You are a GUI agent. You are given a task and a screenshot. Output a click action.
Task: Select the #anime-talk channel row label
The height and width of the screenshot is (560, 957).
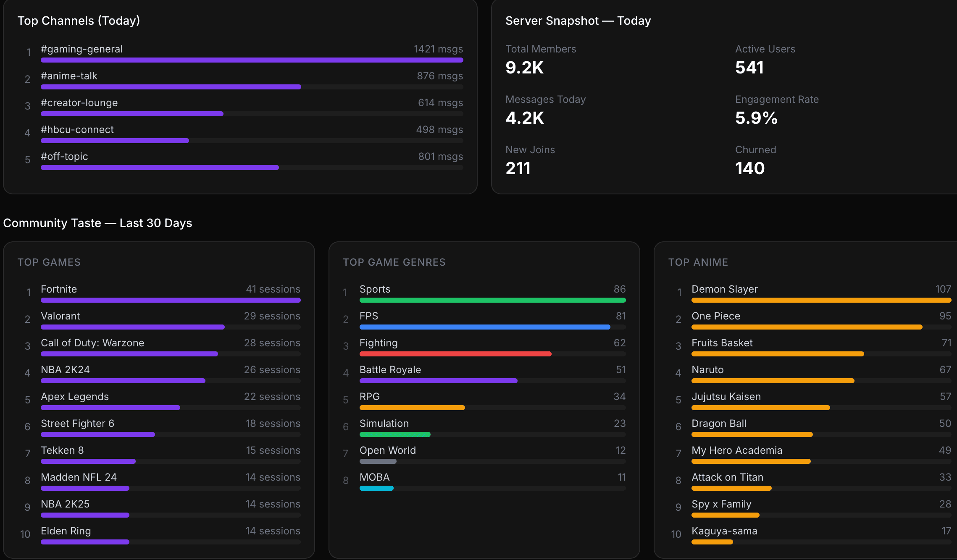69,76
